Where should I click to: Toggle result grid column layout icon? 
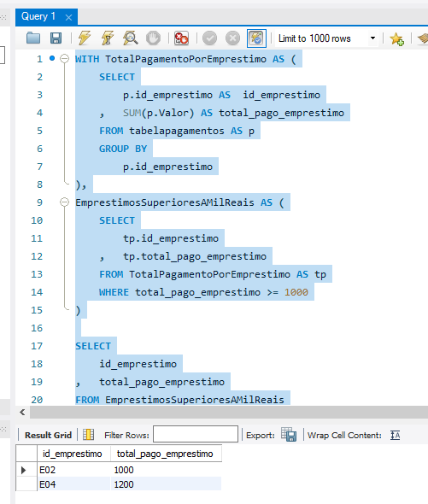coord(89,435)
